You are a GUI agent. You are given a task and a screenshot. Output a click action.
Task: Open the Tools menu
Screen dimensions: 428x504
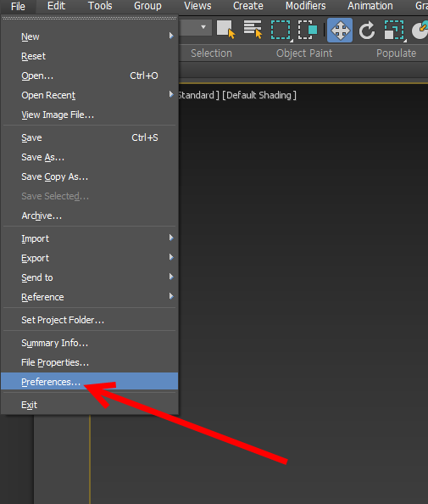coord(100,6)
